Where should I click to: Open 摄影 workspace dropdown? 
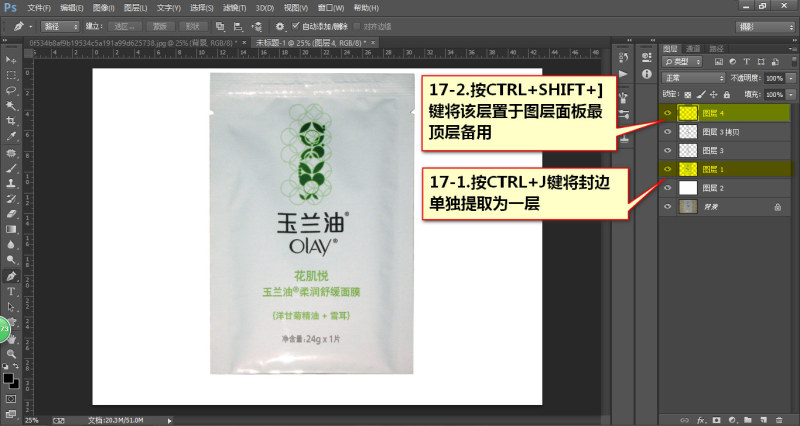765,27
